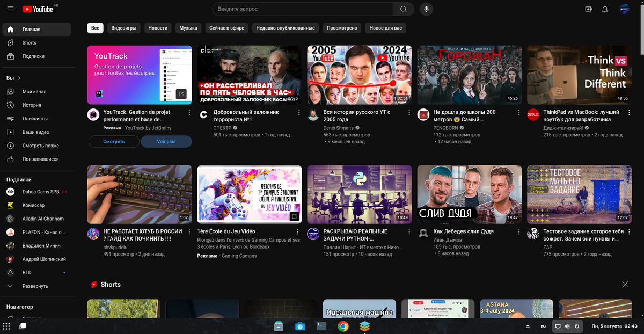Open the Create video icon
Viewport: 644px width, 334px height.
point(588,9)
